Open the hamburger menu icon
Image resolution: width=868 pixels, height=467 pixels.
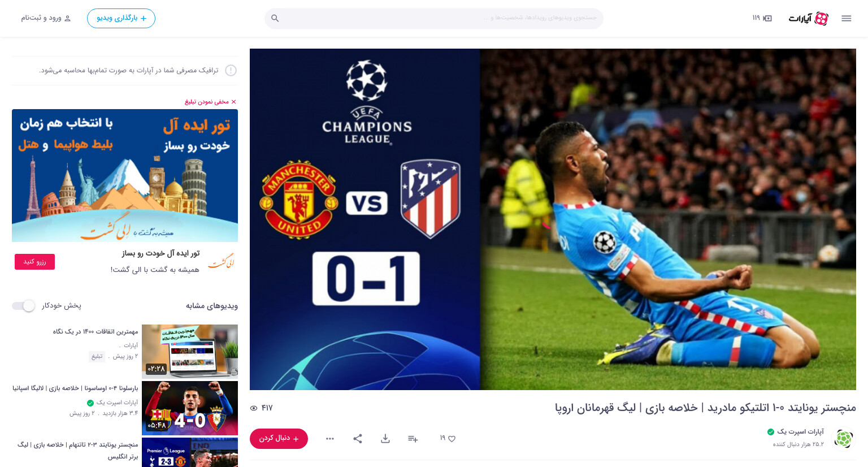[x=846, y=19]
